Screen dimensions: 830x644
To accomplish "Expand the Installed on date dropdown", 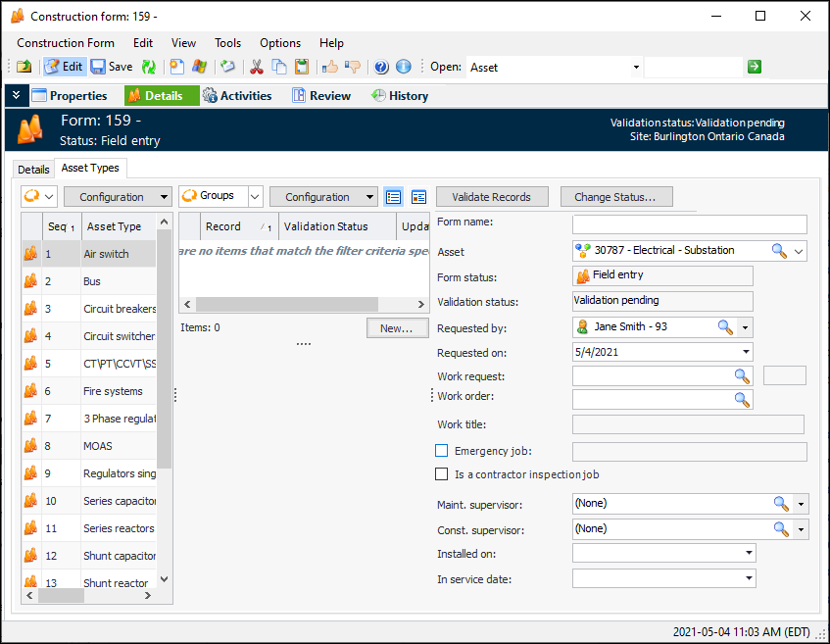I will point(747,554).
